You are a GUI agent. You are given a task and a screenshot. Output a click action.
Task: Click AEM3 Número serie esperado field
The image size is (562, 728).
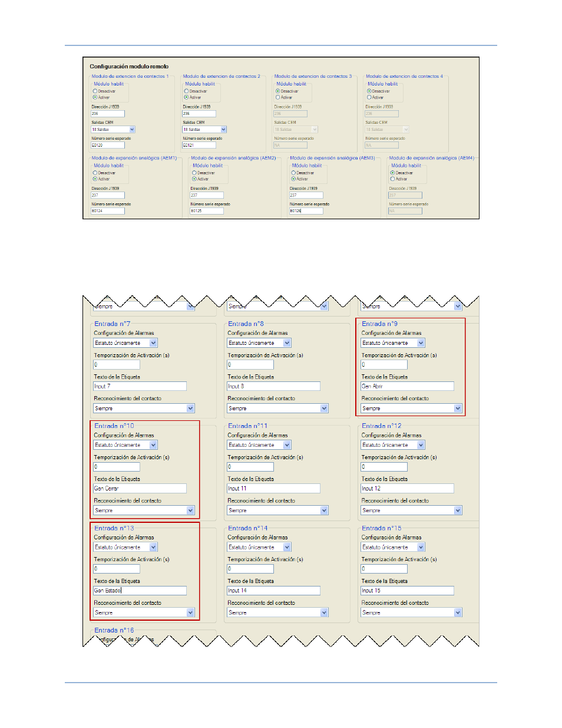click(x=306, y=210)
